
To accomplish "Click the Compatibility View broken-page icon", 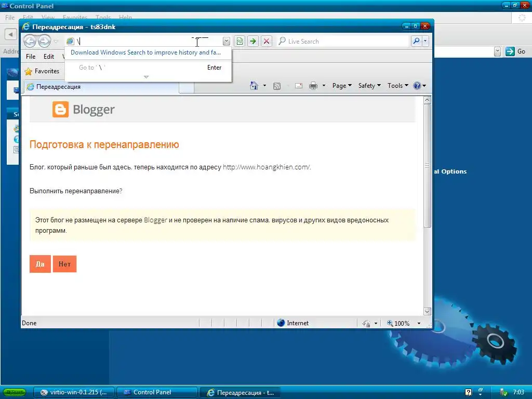I will click(240, 42).
